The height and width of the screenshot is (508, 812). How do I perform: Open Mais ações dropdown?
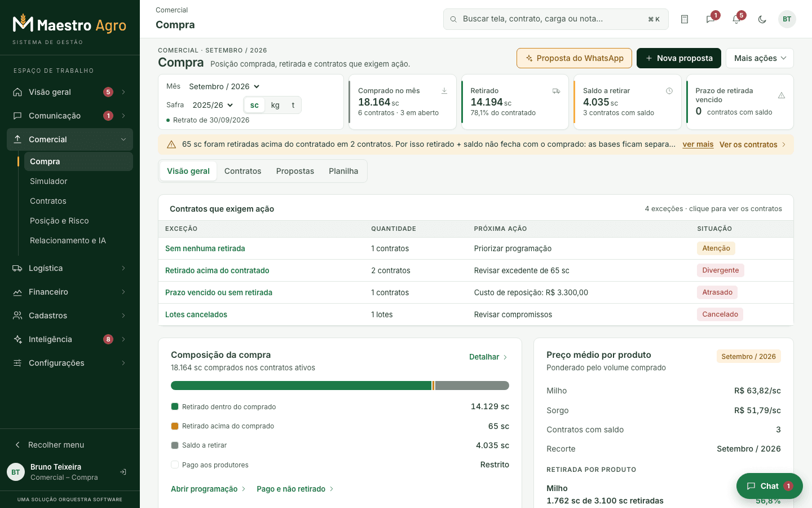[x=760, y=58]
